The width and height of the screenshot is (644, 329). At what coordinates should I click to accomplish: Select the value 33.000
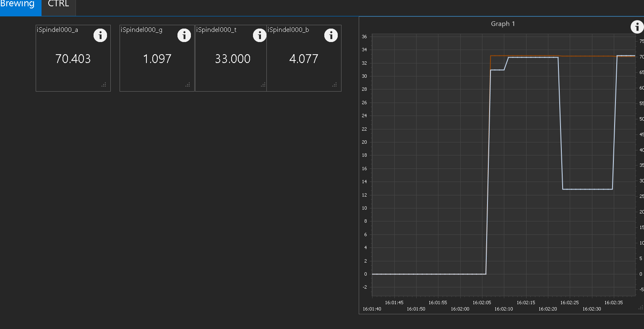[x=233, y=59]
